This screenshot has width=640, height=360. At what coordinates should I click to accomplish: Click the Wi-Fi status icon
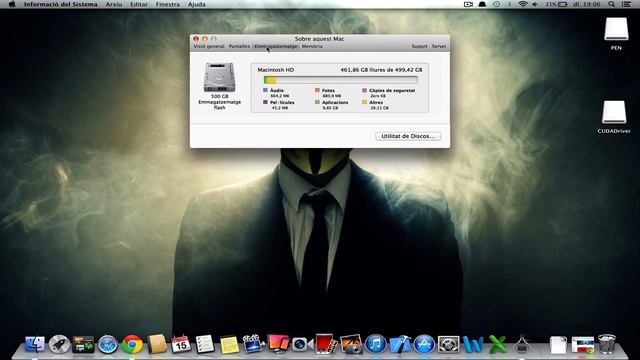pyautogui.click(x=522, y=4)
